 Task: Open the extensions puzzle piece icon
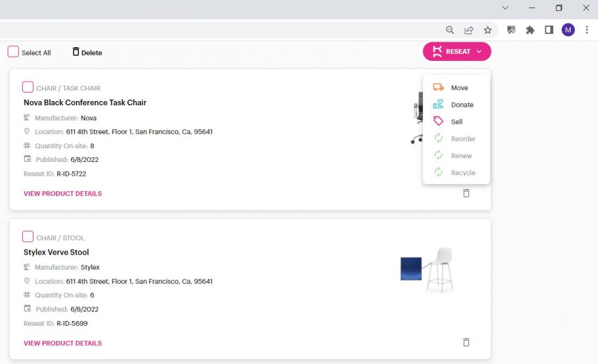click(x=530, y=30)
